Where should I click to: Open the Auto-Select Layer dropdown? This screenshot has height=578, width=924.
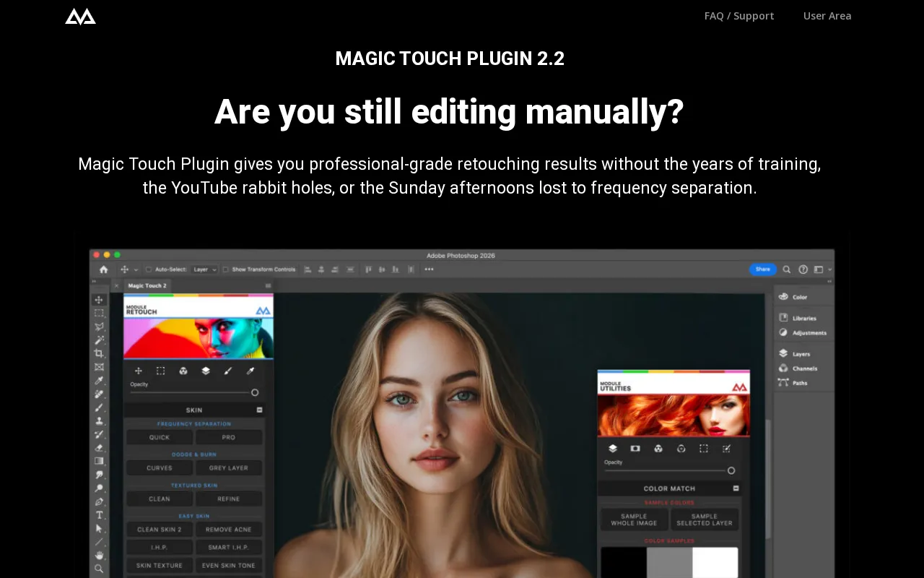click(x=205, y=269)
